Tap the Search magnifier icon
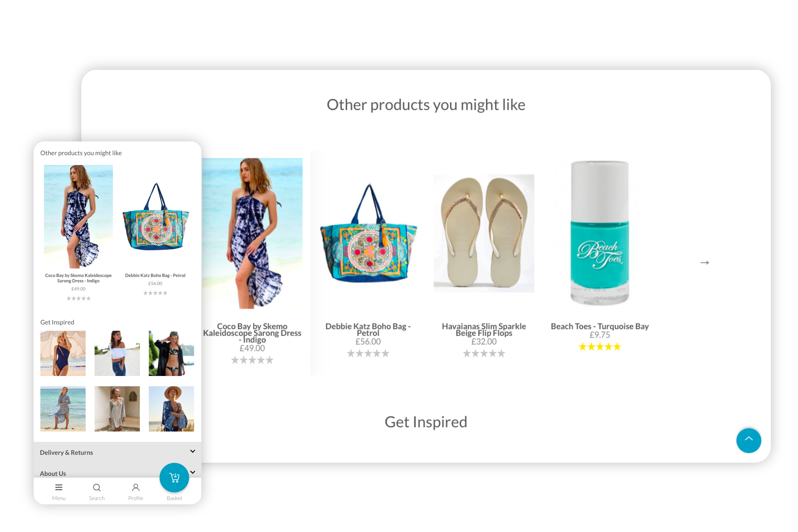 [97, 487]
